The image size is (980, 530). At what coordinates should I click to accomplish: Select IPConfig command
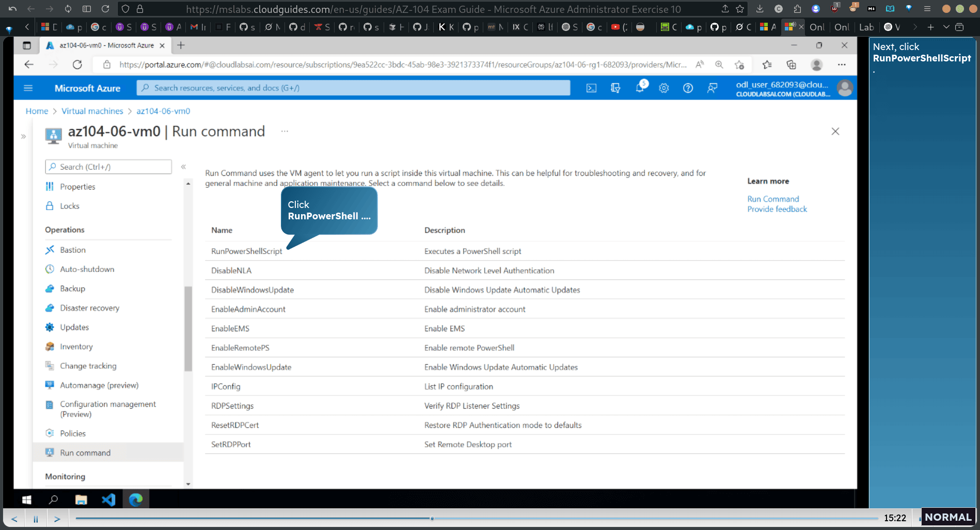pos(226,387)
